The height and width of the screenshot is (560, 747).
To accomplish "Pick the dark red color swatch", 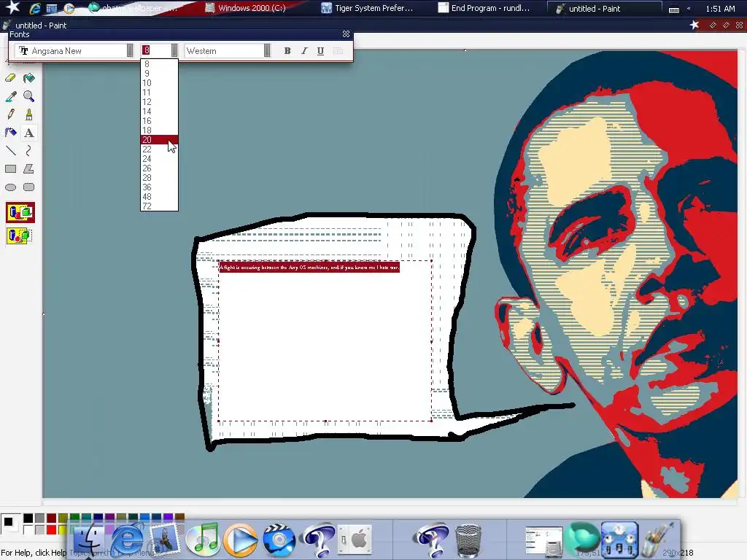I will (x=52, y=518).
